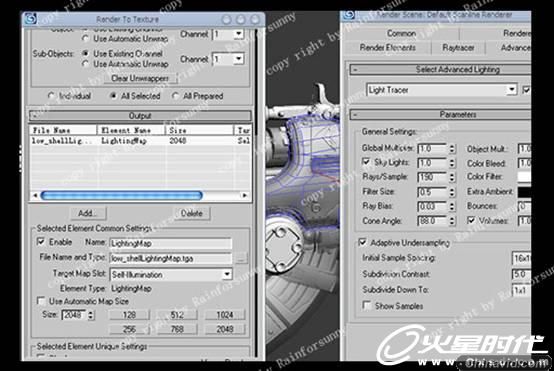Click the Add... button

coord(87,213)
